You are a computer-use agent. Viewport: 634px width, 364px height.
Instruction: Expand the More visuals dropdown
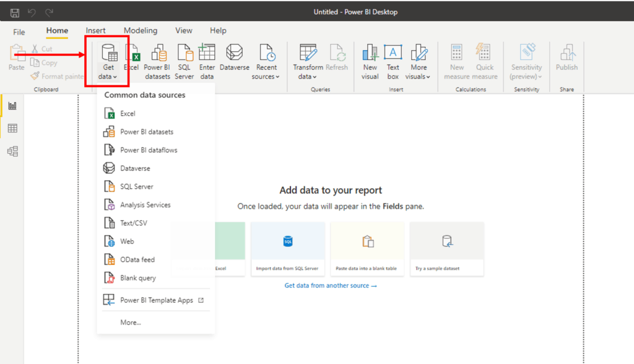pyautogui.click(x=418, y=62)
